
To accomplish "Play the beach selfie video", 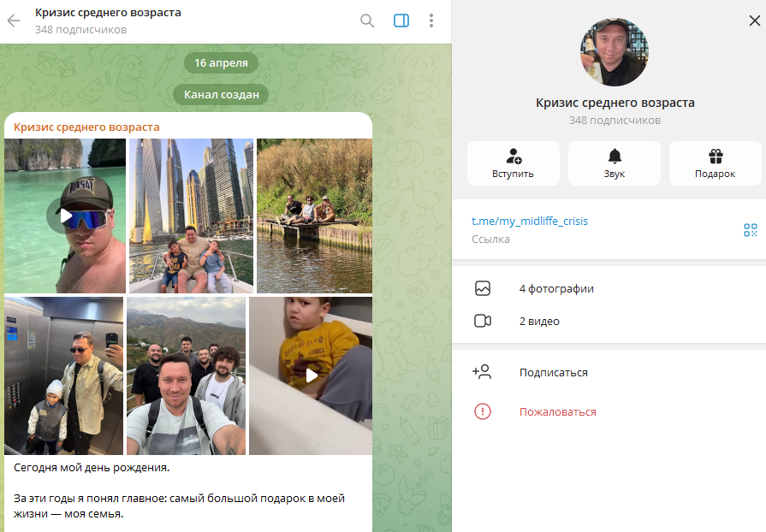I will pos(65,216).
